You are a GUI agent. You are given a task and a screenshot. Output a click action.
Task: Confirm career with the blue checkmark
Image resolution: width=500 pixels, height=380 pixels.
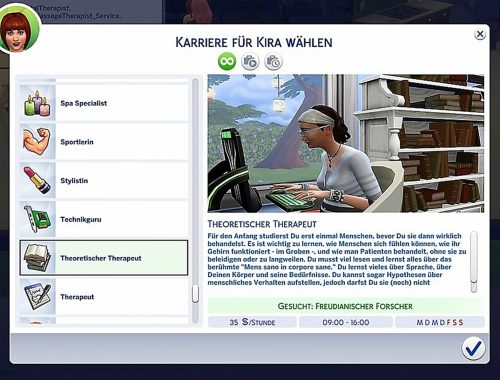473,348
